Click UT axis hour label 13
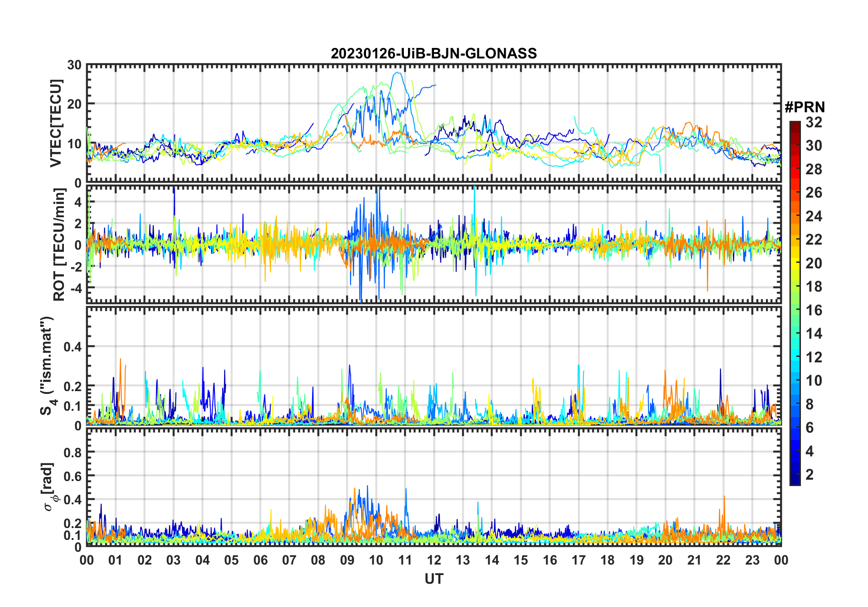The width and height of the screenshot is (868, 607). click(x=463, y=560)
